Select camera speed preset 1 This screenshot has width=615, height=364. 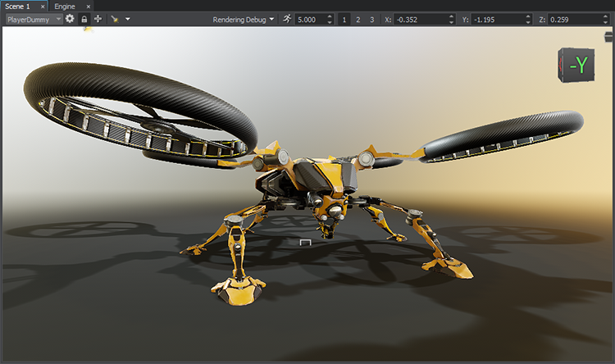344,19
